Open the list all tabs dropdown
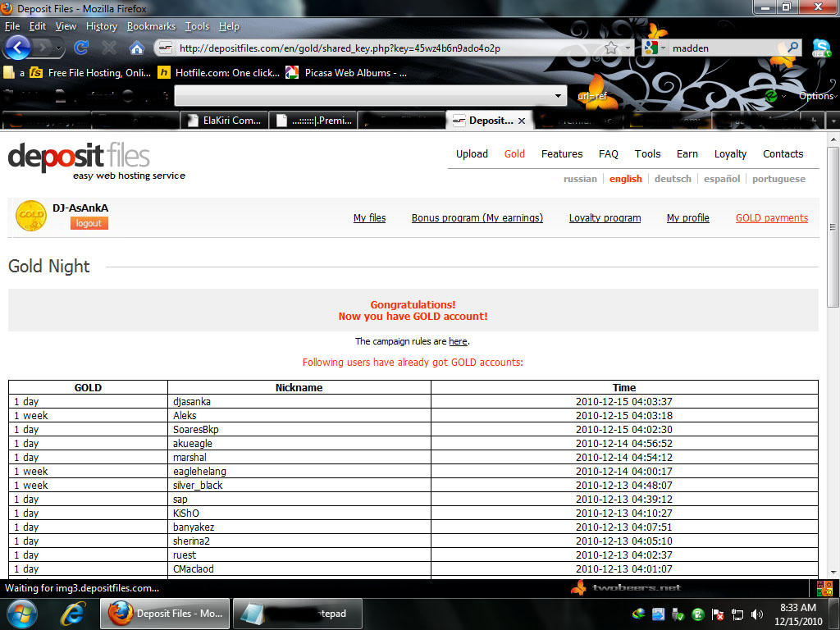840x630 pixels. pyautogui.click(x=833, y=121)
